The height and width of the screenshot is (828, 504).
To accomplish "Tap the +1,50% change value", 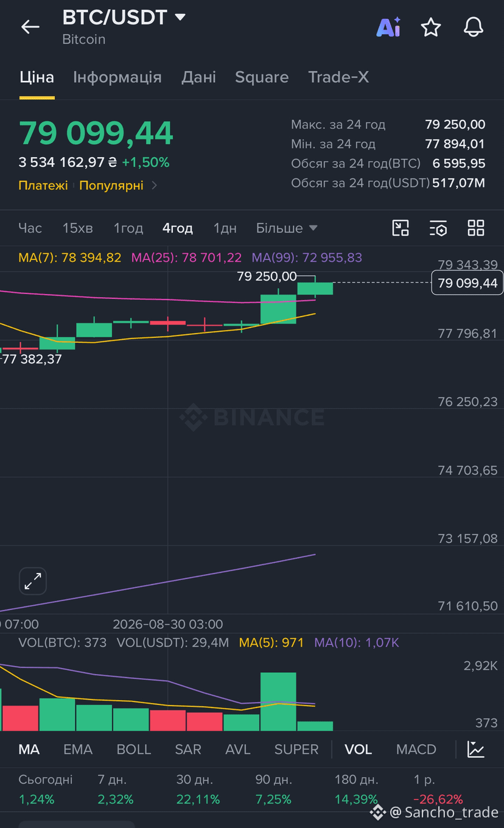I will pos(145,163).
